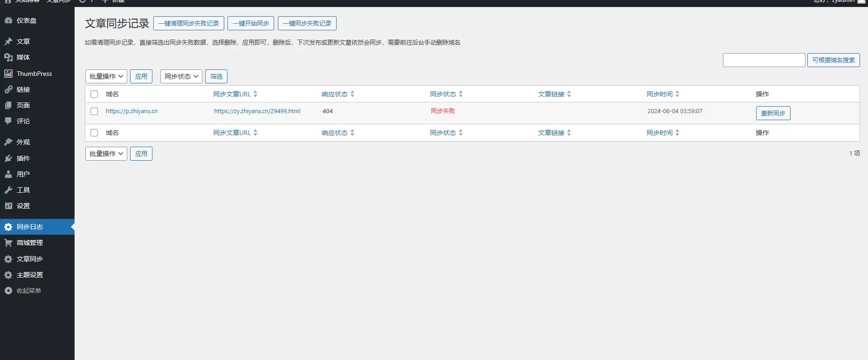Click the comment bubble icon for 评论
This screenshot has height=360, width=868.
pyautogui.click(x=8, y=121)
